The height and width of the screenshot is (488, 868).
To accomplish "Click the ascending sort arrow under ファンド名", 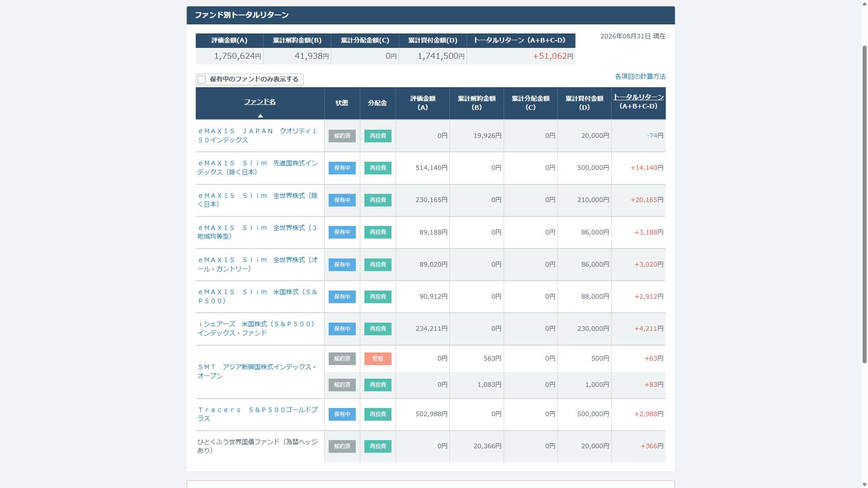I will click(260, 116).
